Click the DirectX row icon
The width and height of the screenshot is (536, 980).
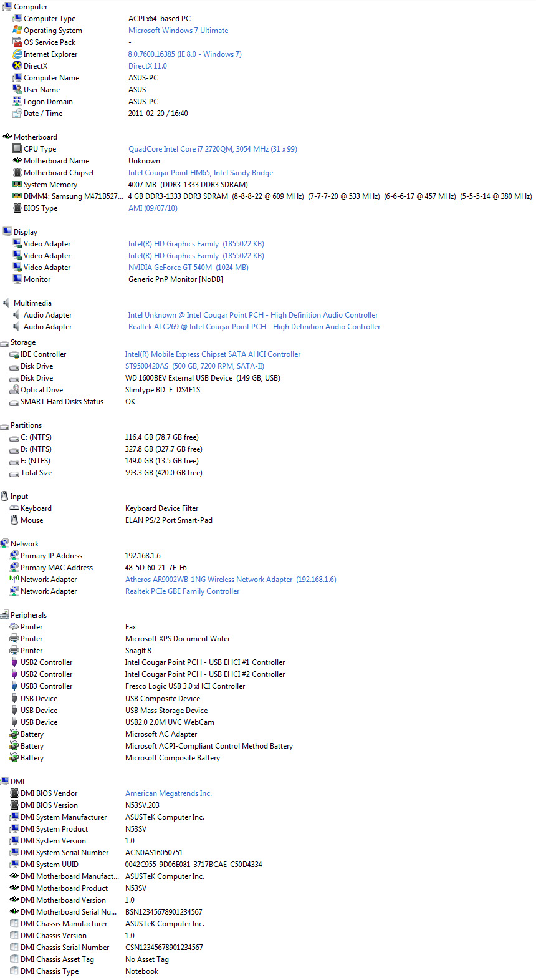click(17, 65)
